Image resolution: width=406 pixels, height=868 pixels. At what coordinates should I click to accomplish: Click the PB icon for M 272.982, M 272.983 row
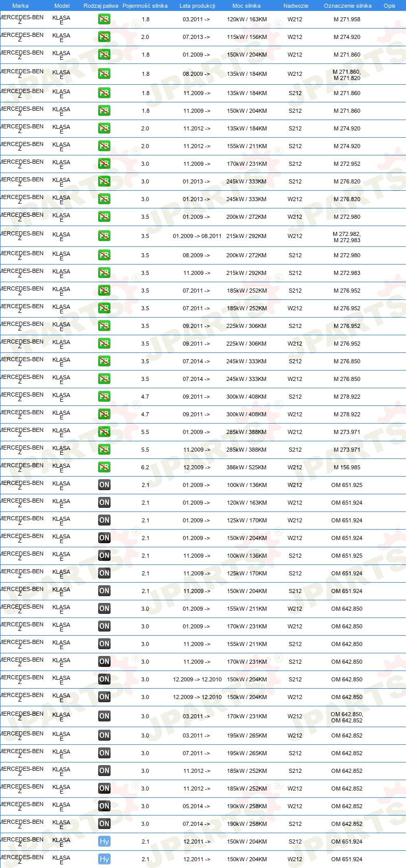(104, 236)
